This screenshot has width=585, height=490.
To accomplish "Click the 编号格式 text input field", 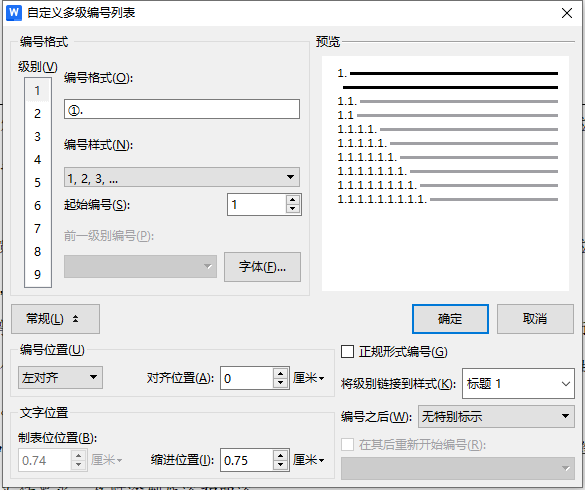I will tap(182, 109).
